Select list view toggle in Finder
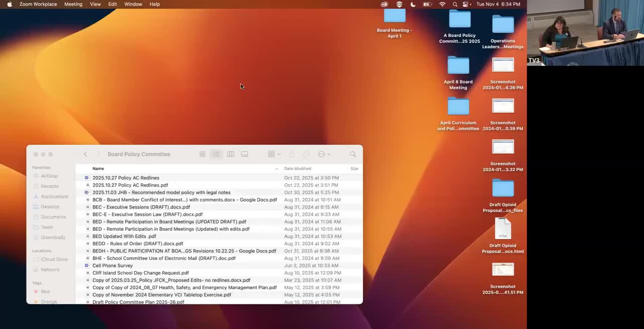Image resolution: width=644 pixels, height=329 pixels. [216, 154]
